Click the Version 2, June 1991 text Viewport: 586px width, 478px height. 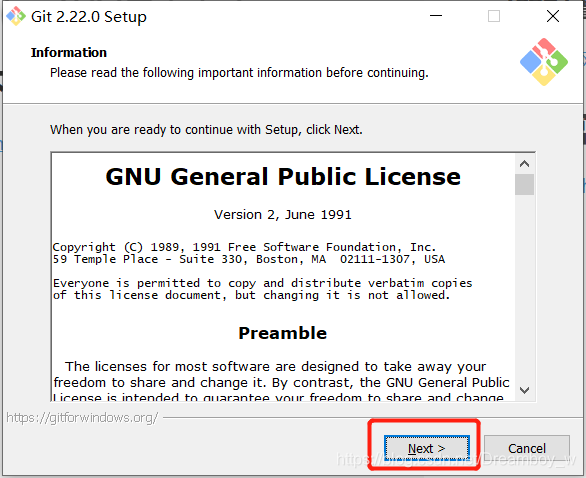(283, 215)
